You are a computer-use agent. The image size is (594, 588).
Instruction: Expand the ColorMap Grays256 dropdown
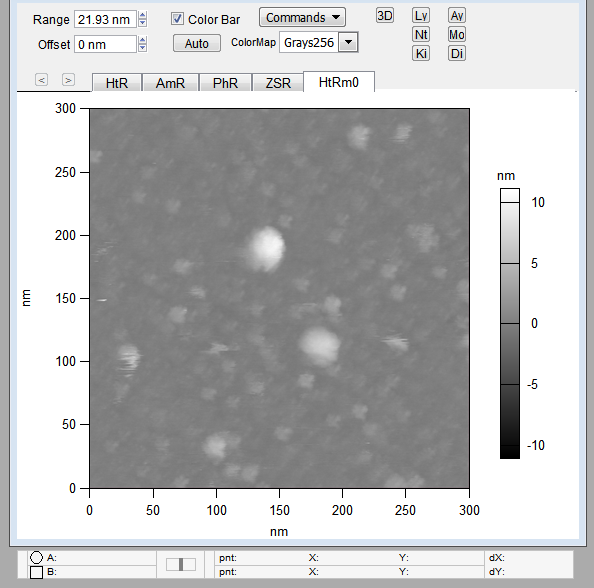pyautogui.click(x=348, y=42)
